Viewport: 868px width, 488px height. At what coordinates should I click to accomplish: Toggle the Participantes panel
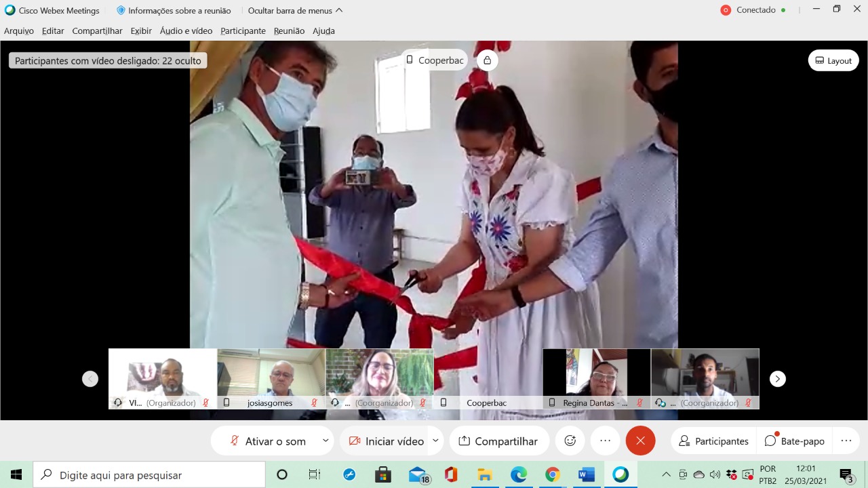point(713,441)
